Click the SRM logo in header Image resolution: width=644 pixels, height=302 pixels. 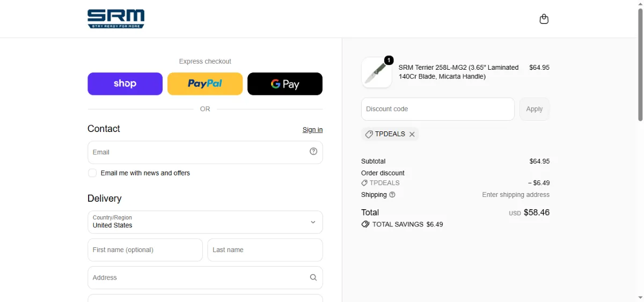[x=116, y=19]
